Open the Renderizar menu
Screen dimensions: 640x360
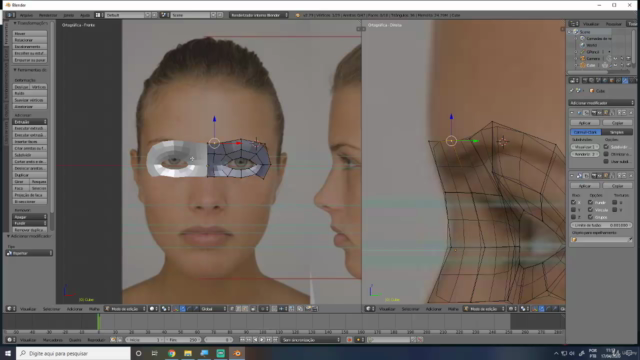[x=48, y=15]
